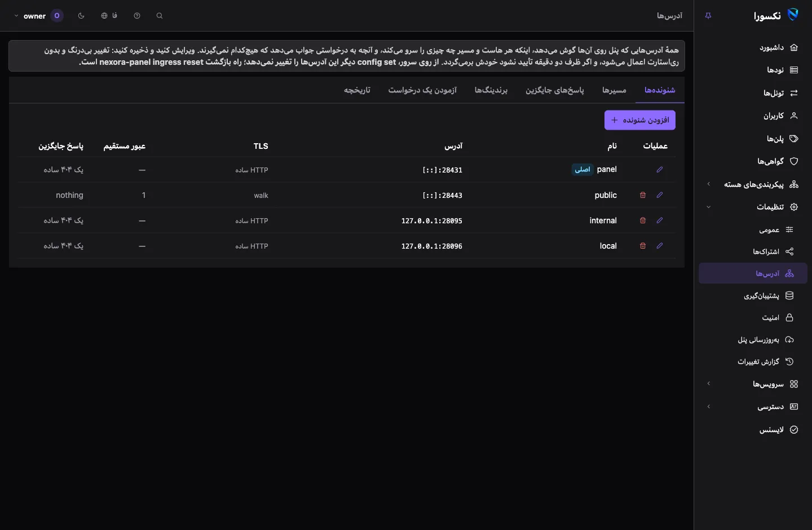The width and height of the screenshot is (812, 530).
Task: Click the address cell [::]:28443
Action: tap(442, 196)
